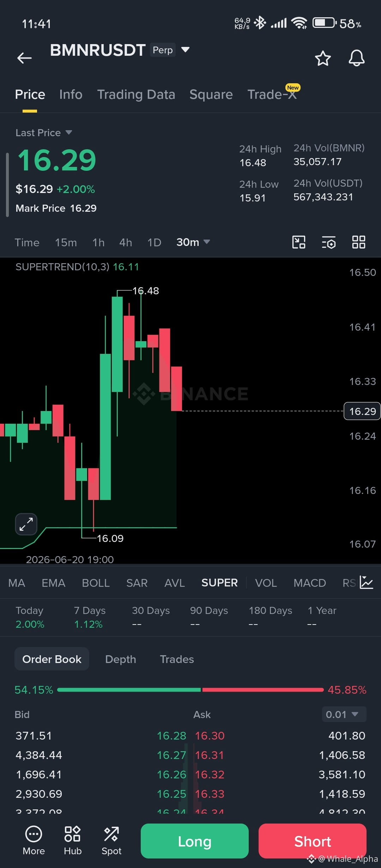The image size is (381, 868).
Task: Tap the status bar Wi-Fi icon
Action: coord(299,23)
